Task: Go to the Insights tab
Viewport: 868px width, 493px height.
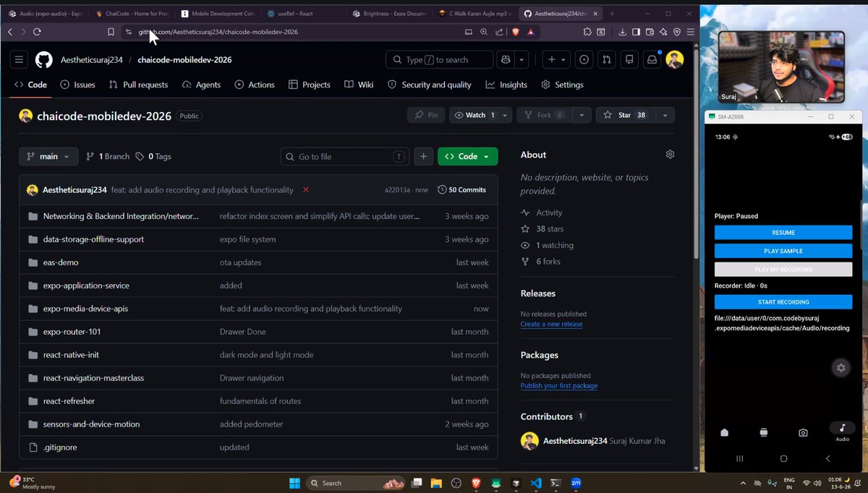Action: coord(506,85)
